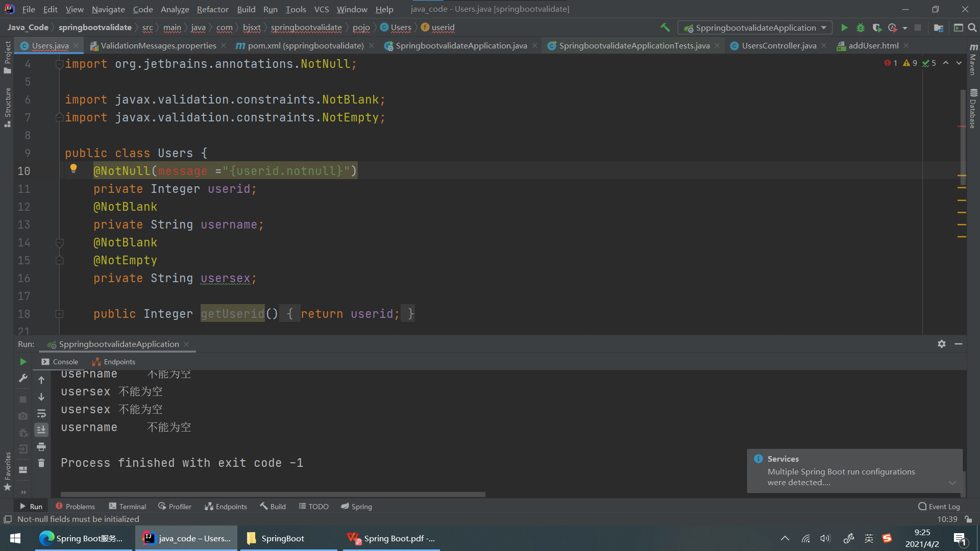Open the Structure tool window sidebar
The width and height of the screenshot is (980, 551).
(x=7, y=107)
